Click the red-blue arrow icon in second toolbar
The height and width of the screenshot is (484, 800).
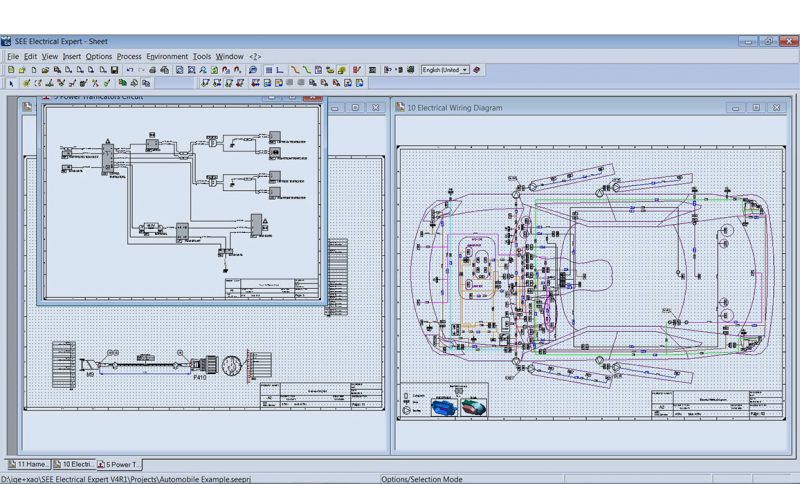[255, 83]
